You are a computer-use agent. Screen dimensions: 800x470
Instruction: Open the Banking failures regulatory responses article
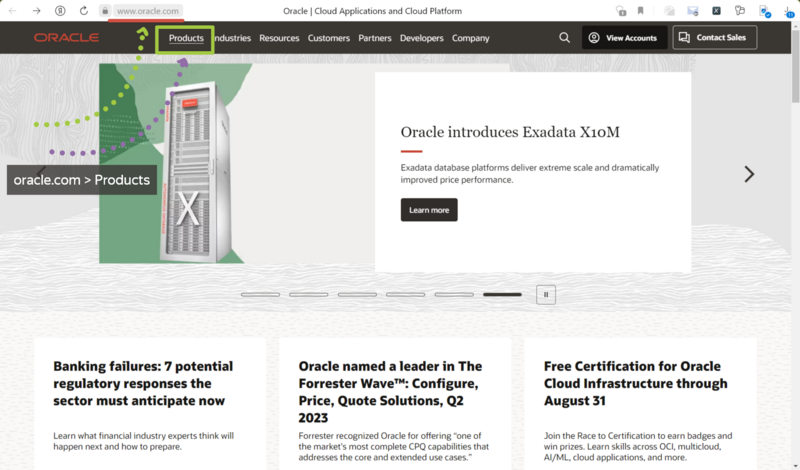point(143,383)
